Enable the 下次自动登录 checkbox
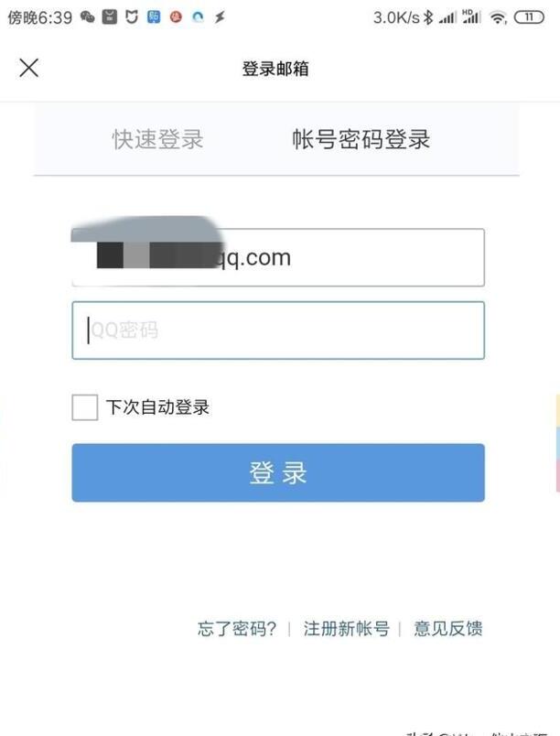The image size is (560, 736). 85,407
